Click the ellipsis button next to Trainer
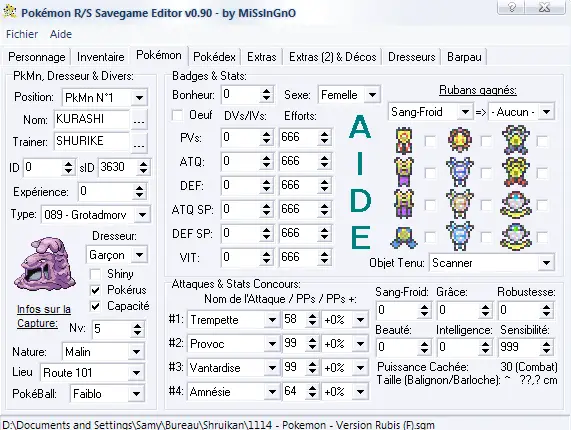Viewport: 571px width, 430px height. (139, 142)
